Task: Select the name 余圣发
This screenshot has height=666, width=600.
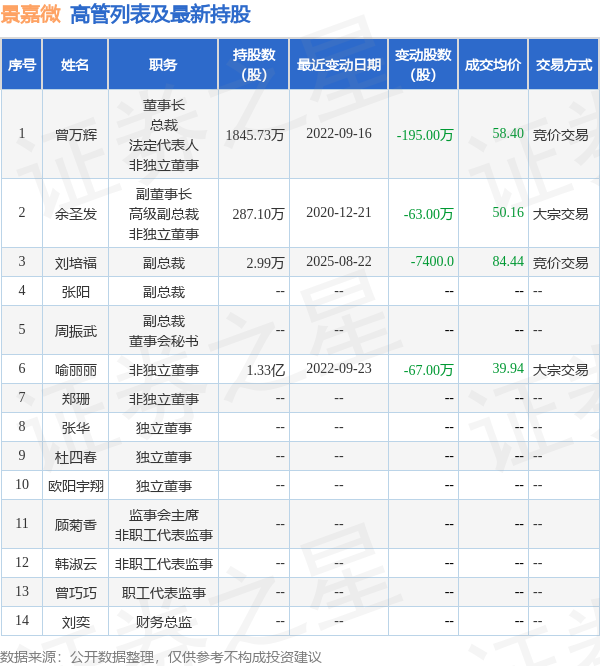Action: click(76, 214)
